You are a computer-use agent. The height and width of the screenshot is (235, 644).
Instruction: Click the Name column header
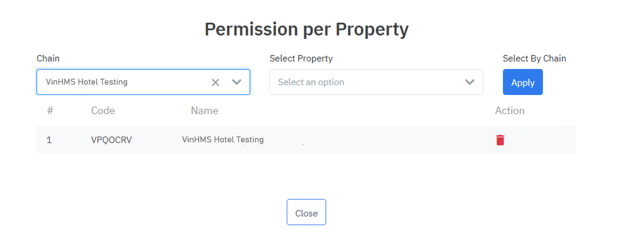click(205, 110)
